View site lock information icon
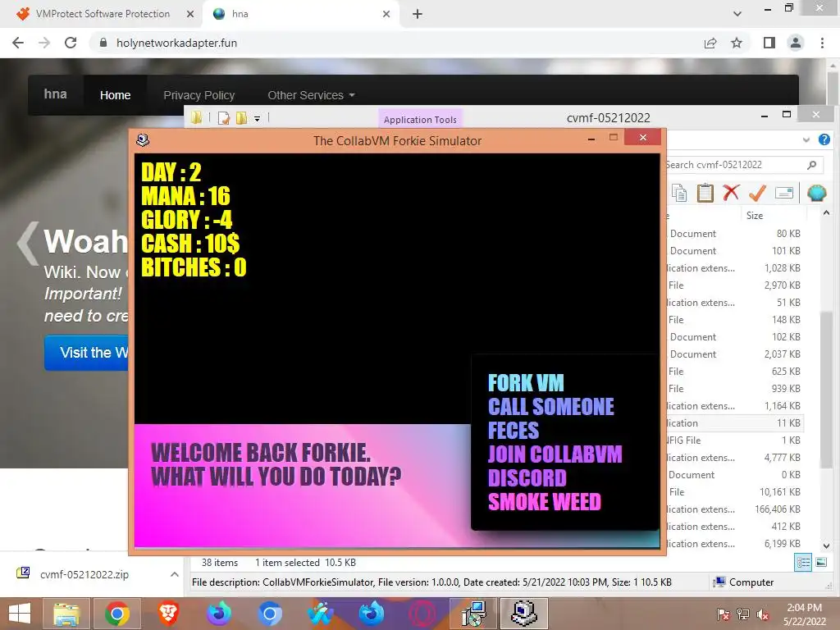Viewport: 840px width, 630px height. 103,43
